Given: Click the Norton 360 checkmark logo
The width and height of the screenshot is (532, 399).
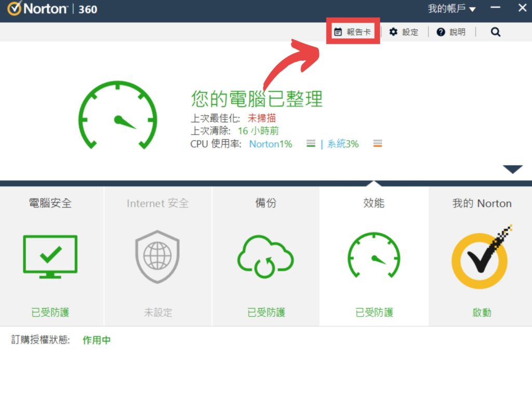Looking at the screenshot, I should pyautogui.click(x=14, y=8).
